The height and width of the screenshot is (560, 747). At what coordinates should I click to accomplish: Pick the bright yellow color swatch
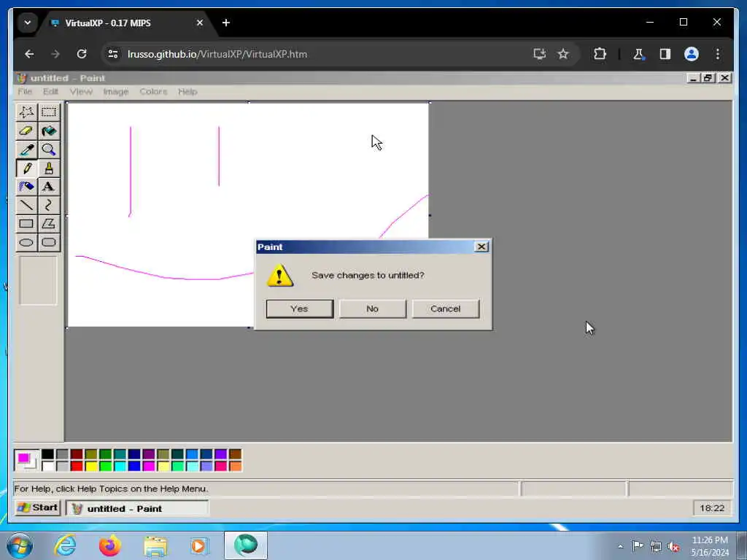pos(91,466)
